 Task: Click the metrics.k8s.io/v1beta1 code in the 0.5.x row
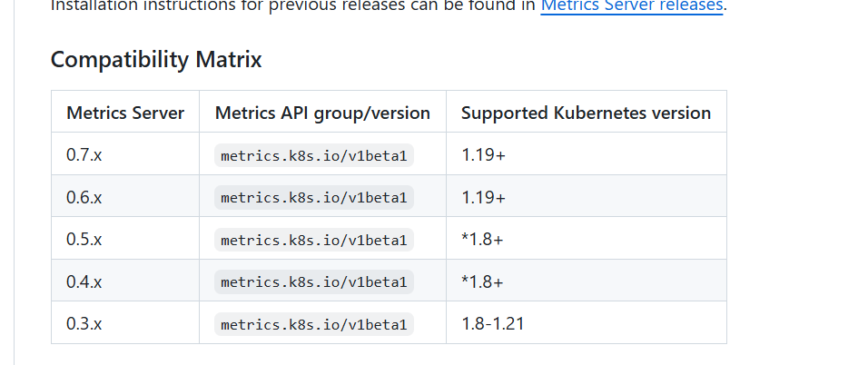click(314, 240)
